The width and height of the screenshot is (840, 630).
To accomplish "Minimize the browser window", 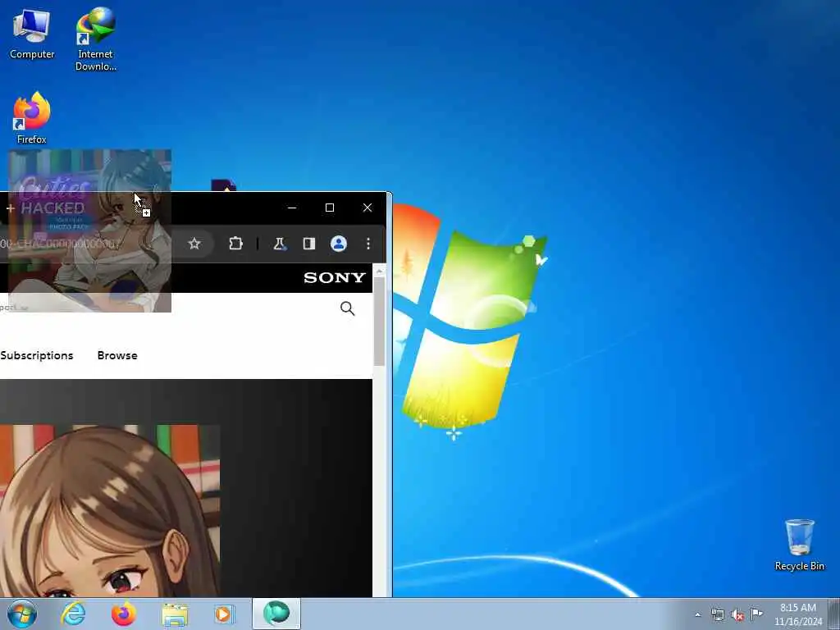I will point(292,208).
